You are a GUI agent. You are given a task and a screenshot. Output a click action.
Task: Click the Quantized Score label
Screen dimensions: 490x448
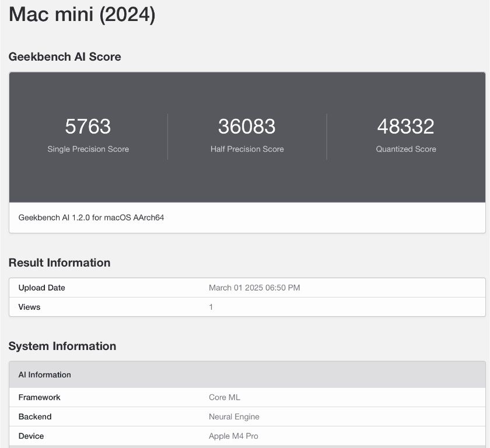(406, 149)
